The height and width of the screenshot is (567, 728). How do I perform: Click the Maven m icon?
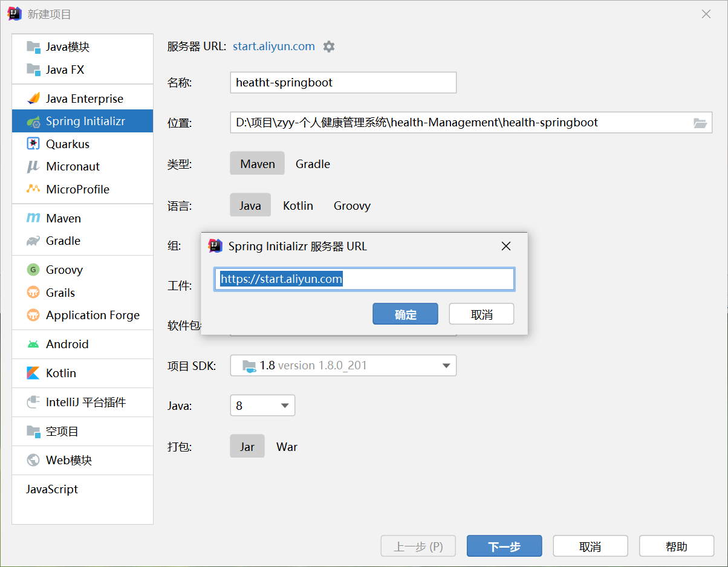[x=33, y=218]
